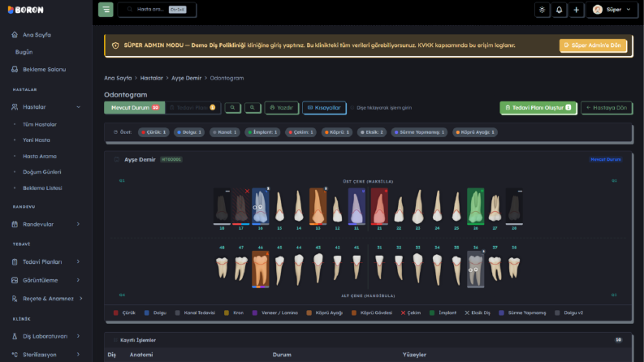Click the Yazdır print button

pyautogui.click(x=281, y=107)
